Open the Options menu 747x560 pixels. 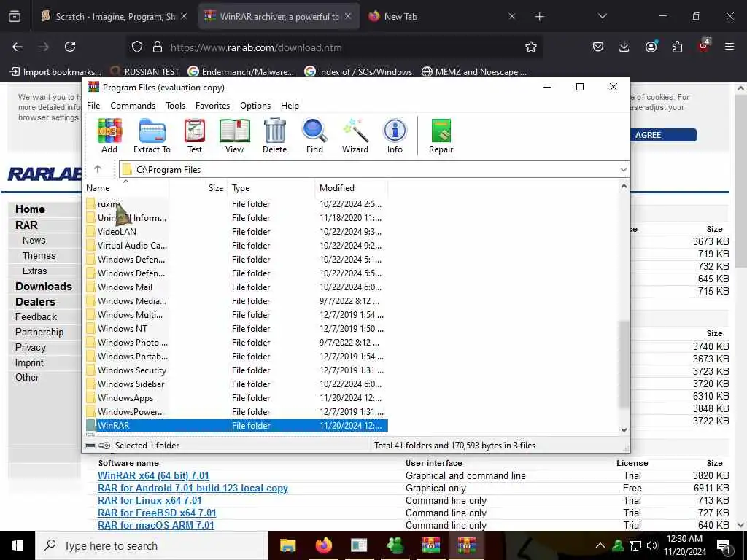[255, 106]
